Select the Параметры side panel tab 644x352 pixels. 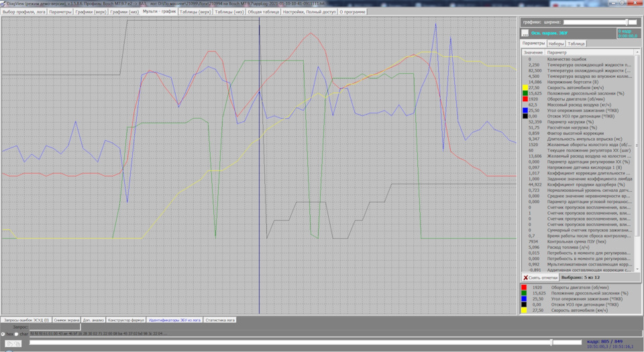[x=533, y=43]
